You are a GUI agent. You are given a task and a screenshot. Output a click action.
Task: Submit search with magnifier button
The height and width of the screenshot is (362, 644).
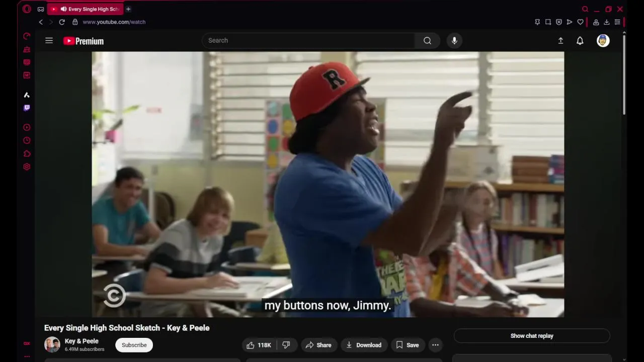click(427, 41)
